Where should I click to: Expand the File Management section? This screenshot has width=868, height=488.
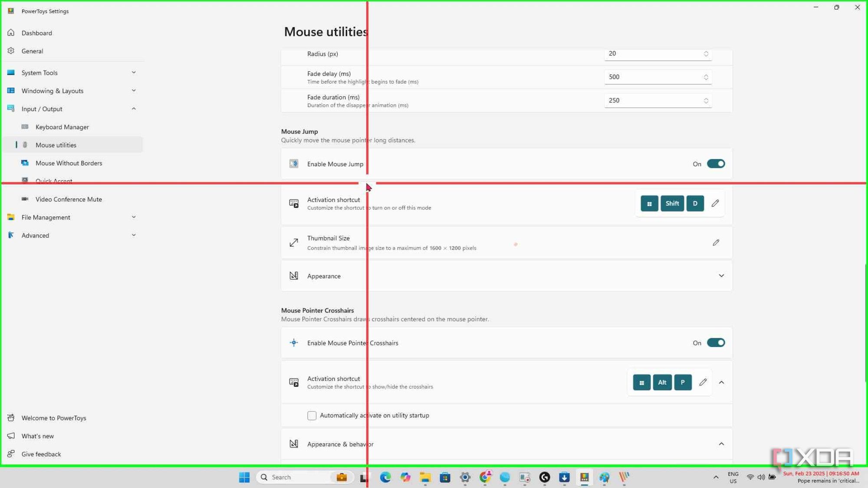73,217
